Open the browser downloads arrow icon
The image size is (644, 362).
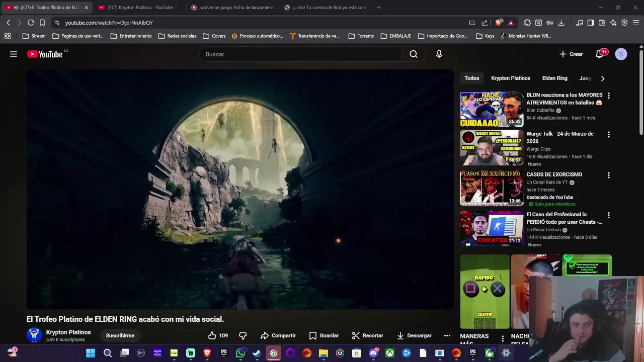pos(561,23)
